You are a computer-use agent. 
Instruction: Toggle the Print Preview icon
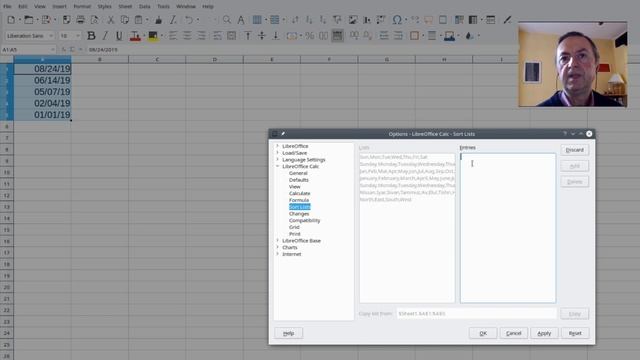tap(94, 20)
